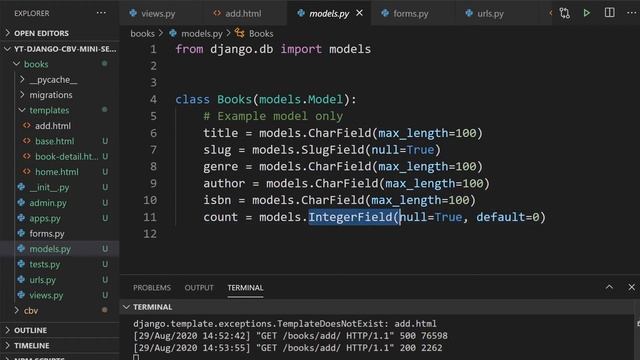
Task: Click the books breadcrumb segment
Action: coord(142,33)
